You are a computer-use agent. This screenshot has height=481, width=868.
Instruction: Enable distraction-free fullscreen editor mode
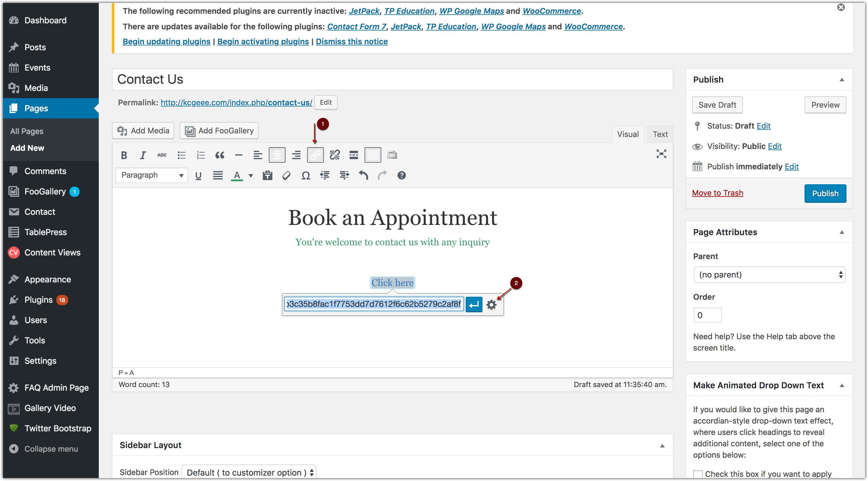pos(661,154)
